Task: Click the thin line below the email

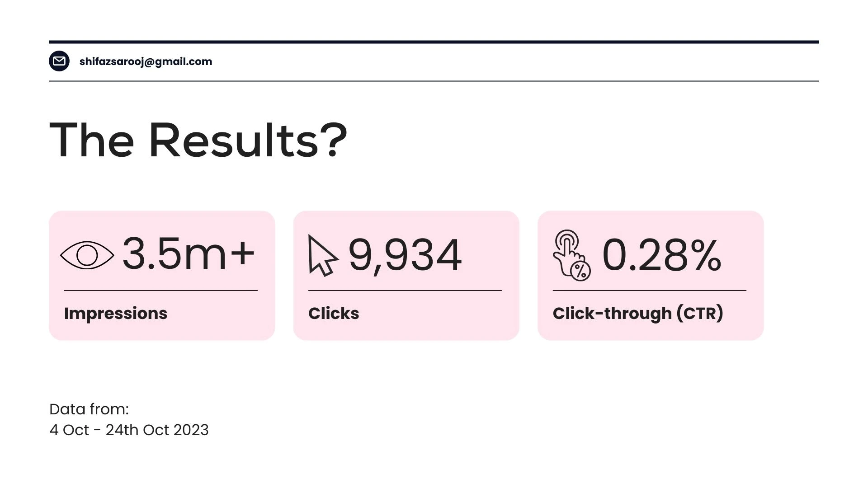Action: [x=434, y=81]
